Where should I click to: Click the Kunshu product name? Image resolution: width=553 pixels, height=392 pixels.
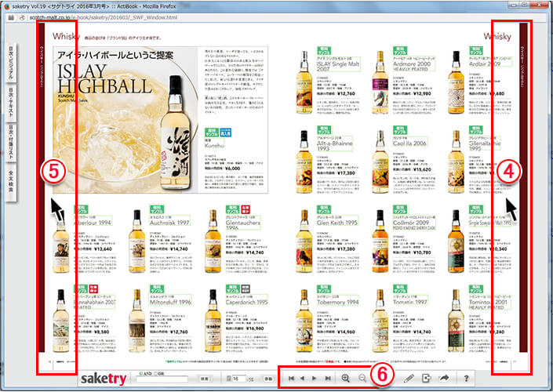[214, 145]
